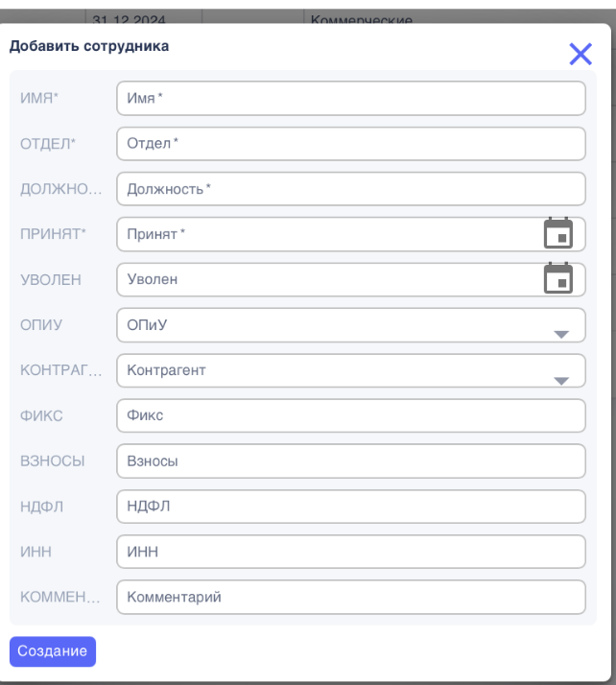This screenshot has height=685, width=616.
Task: Expand the Контрагент dropdown arrow
Action: coord(561,380)
